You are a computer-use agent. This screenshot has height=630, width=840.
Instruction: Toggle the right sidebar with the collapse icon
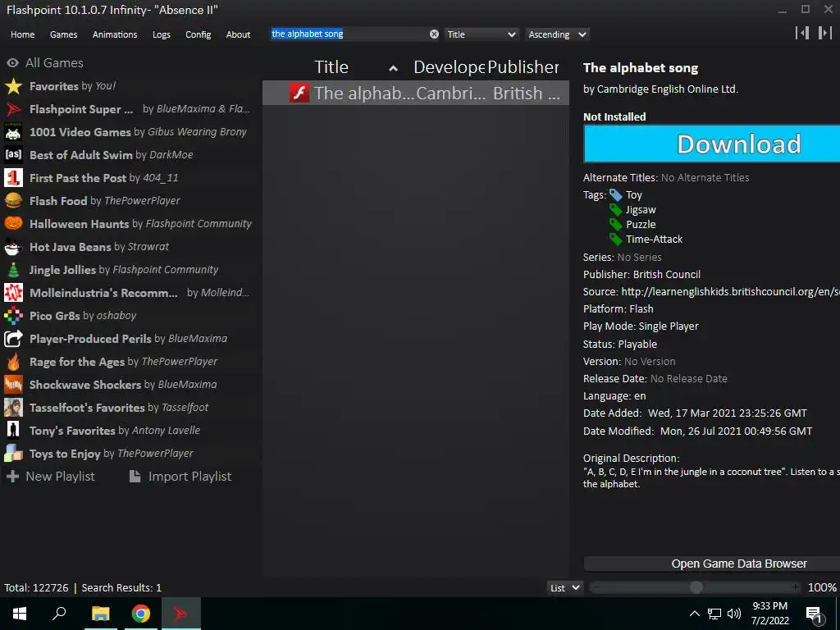[x=825, y=33]
